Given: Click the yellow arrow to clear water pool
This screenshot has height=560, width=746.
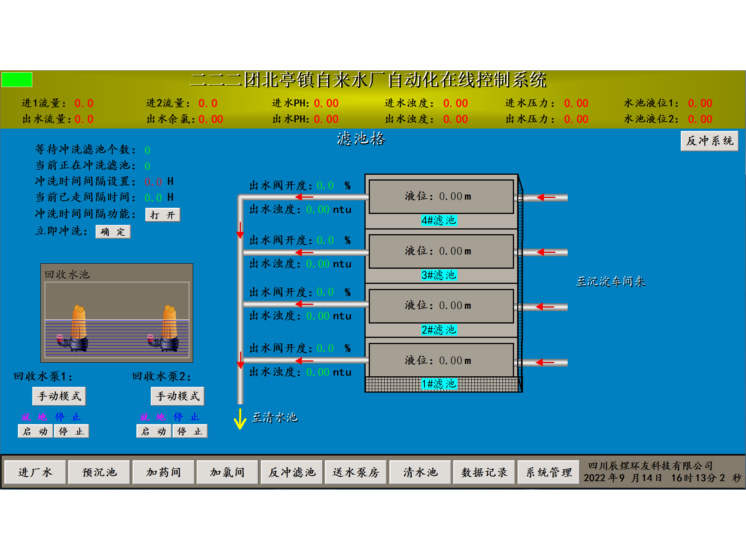Looking at the screenshot, I should tap(240, 419).
